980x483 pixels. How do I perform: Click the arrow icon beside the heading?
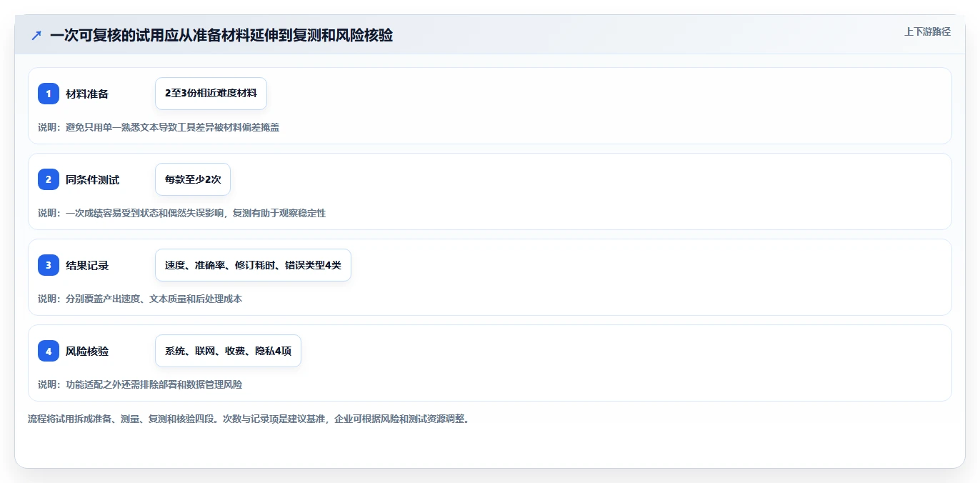coord(36,35)
